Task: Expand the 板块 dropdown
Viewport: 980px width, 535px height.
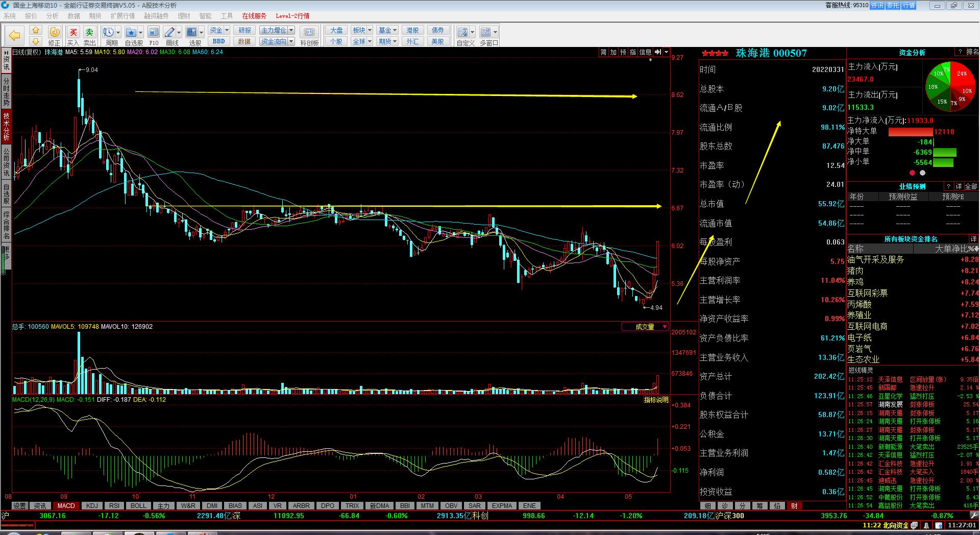Action: (370, 30)
